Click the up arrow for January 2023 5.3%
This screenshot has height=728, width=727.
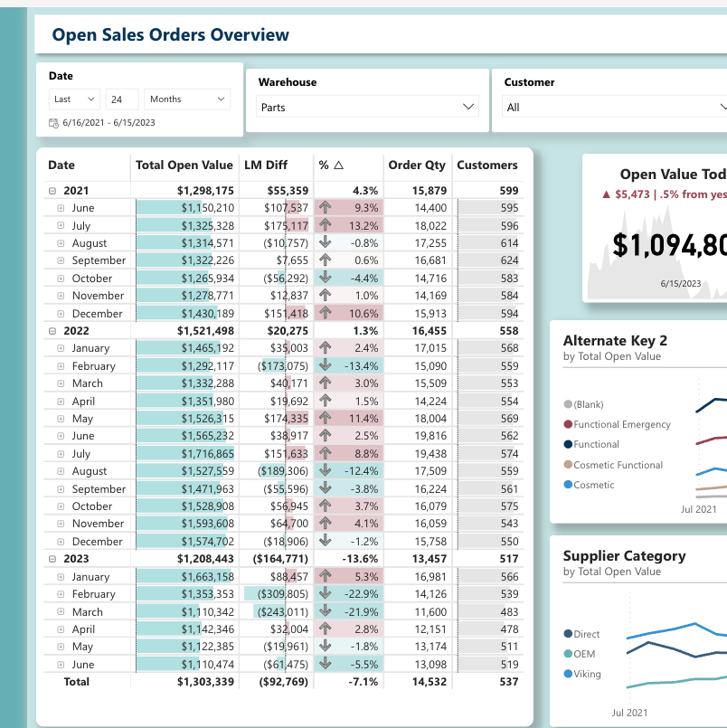(326, 576)
